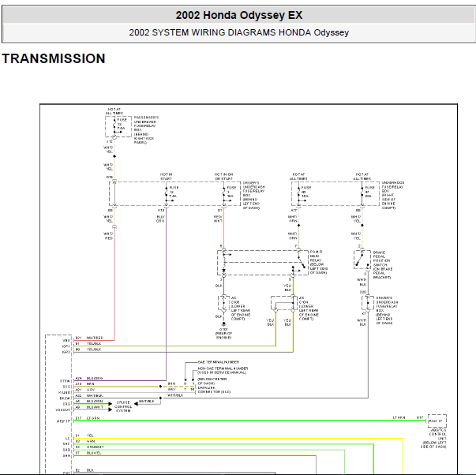Click the "HOT IN ON OR START" label
This screenshot has height=475, width=476.
tap(223, 177)
